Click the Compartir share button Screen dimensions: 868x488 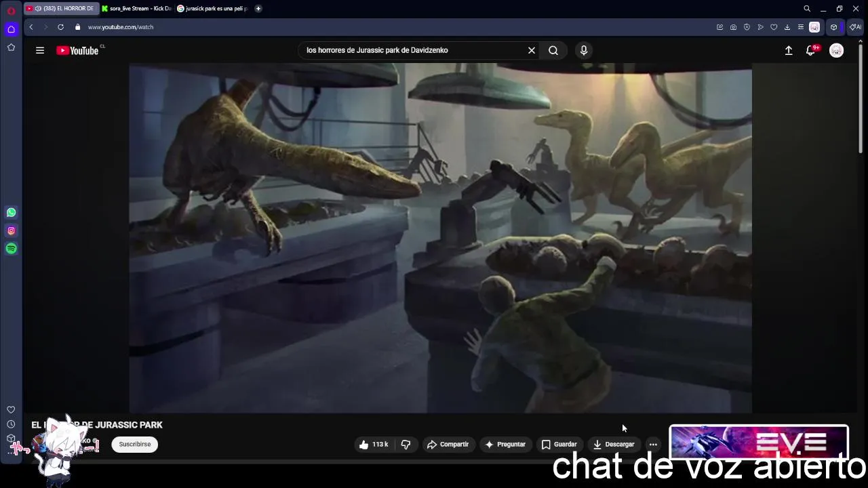pos(448,445)
